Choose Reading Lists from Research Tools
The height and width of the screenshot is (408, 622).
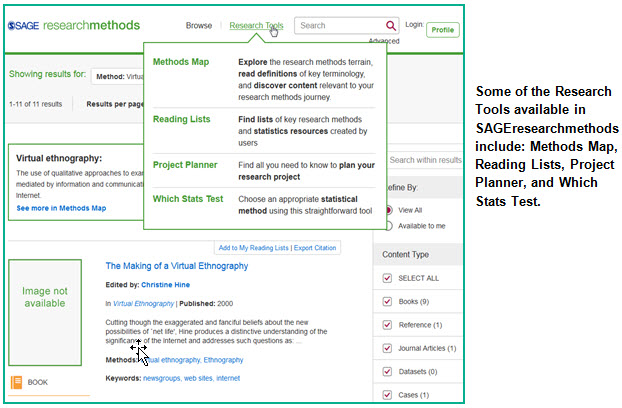182,119
